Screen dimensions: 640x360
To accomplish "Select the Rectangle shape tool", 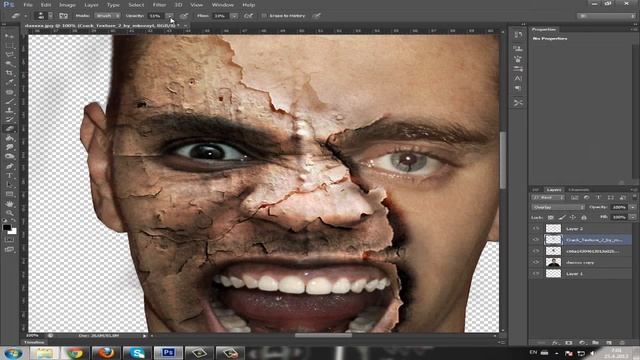I will click(x=9, y=194).
